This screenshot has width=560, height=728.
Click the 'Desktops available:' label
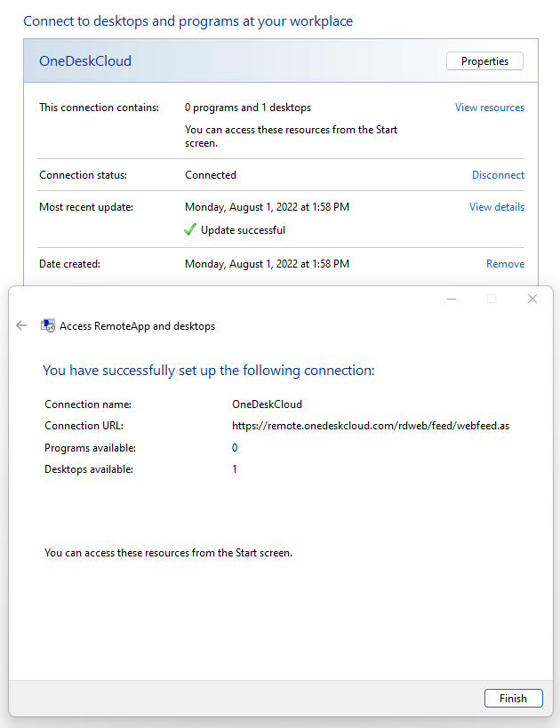click(x=89, y=469)
